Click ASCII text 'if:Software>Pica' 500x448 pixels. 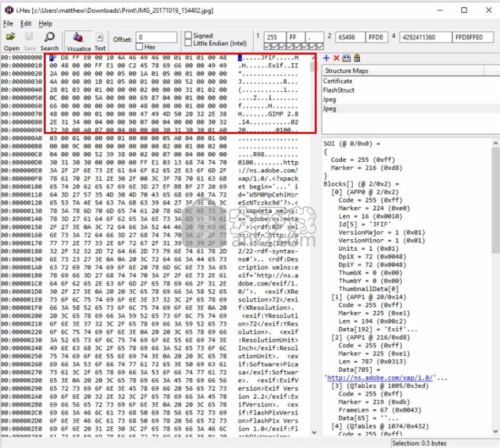click(x=268, y=364)
